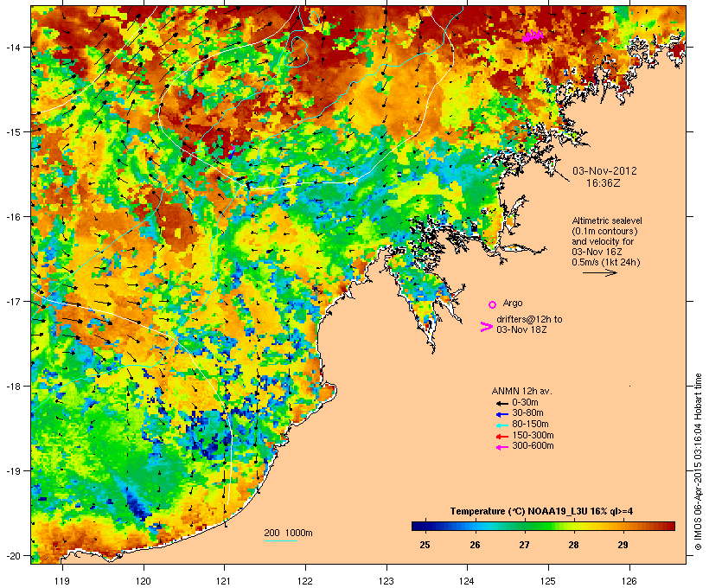Image resolution: width=709 pixels, height=588 pixels.
Task: Click the 122 longitude axis label
Action: tap(305, 581)
